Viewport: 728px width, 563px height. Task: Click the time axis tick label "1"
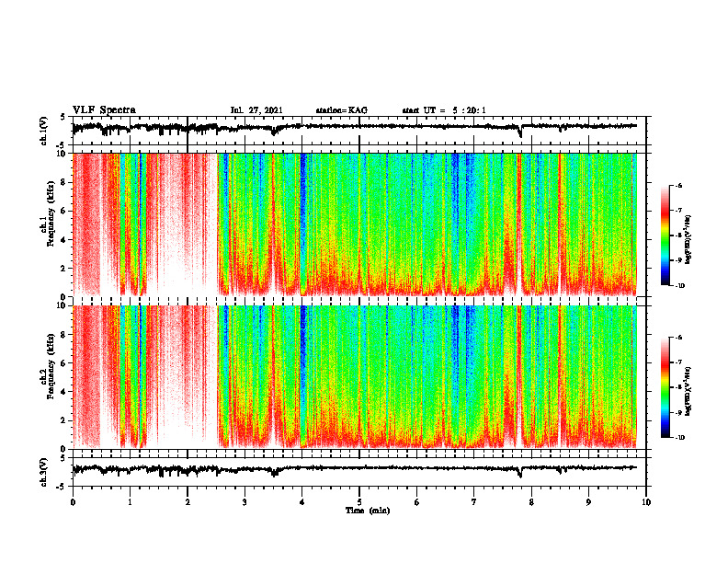[x=130, y=502]
